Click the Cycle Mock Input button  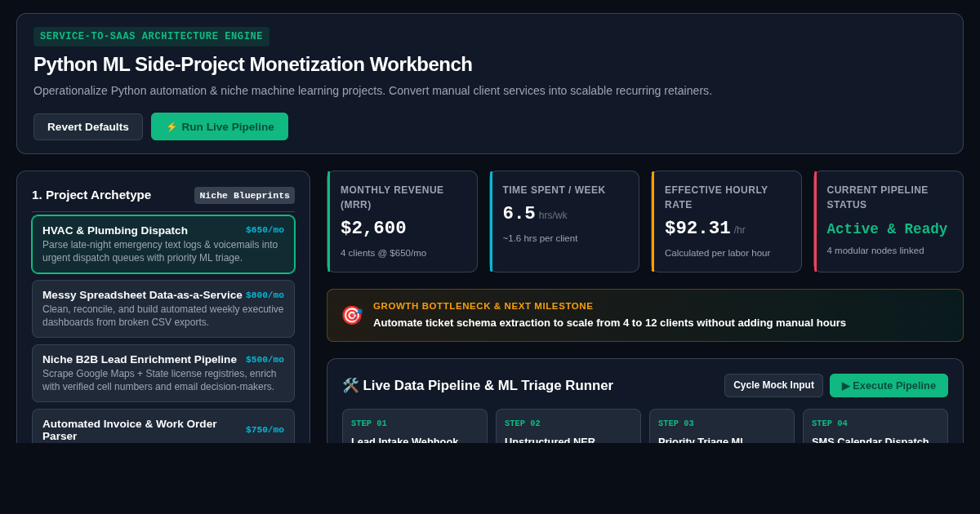point(773,385)
